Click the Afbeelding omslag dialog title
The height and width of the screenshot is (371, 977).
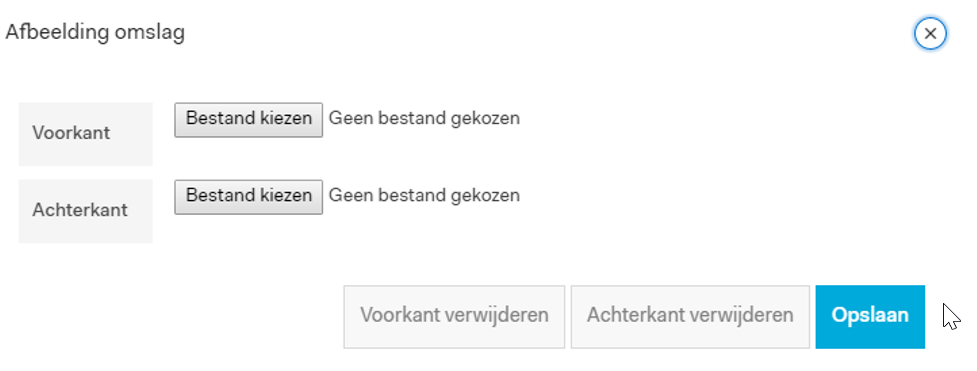pos(95,33)
